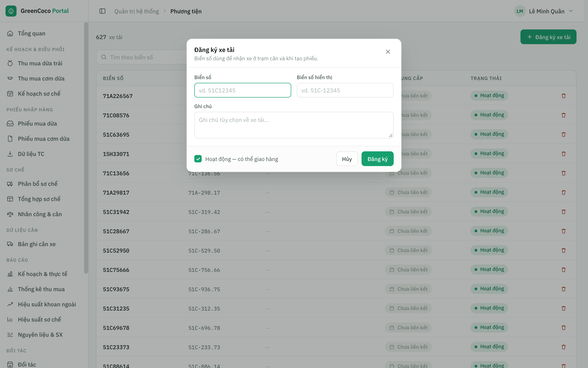
Task: Click the Hủy button
Action: click(347, 159)
